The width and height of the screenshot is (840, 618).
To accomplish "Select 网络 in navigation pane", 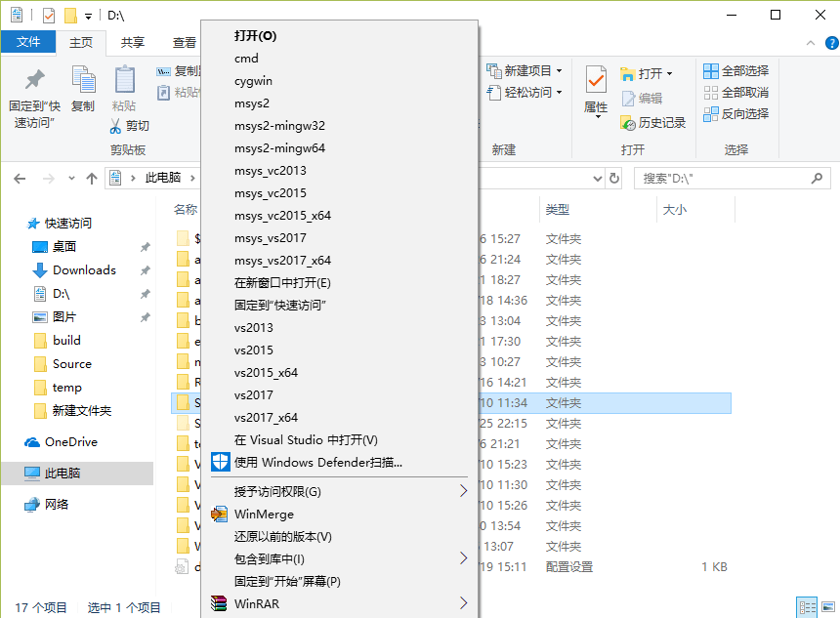I will pyautogui.click(x=57, y=505).
